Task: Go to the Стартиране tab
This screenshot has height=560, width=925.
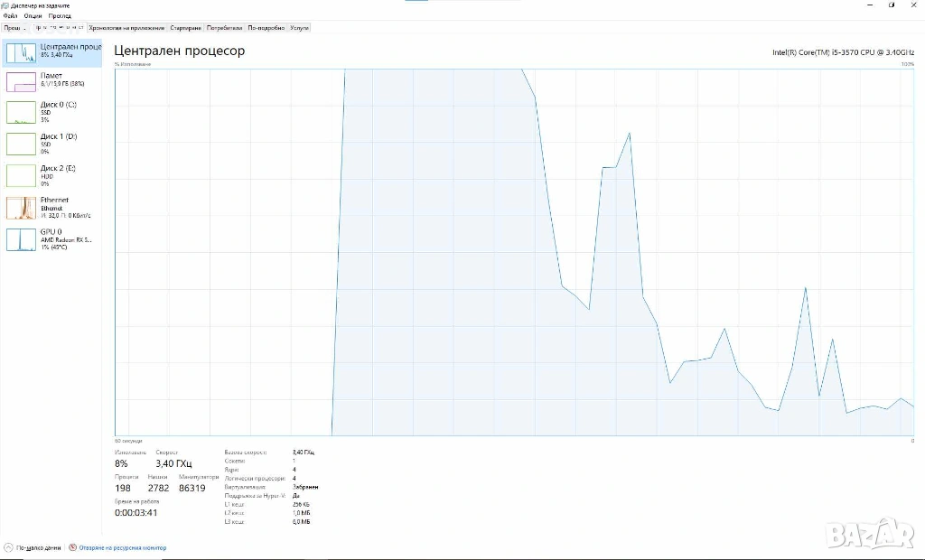Action: 186,28
